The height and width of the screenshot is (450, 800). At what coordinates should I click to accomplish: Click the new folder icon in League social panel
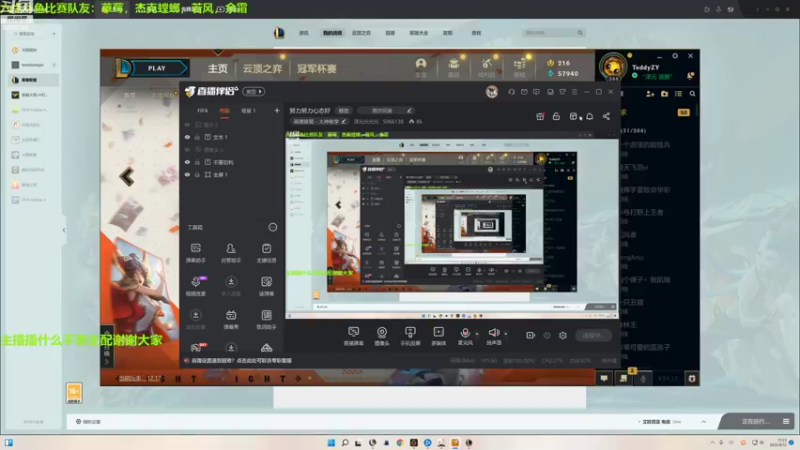click(664, 94)
